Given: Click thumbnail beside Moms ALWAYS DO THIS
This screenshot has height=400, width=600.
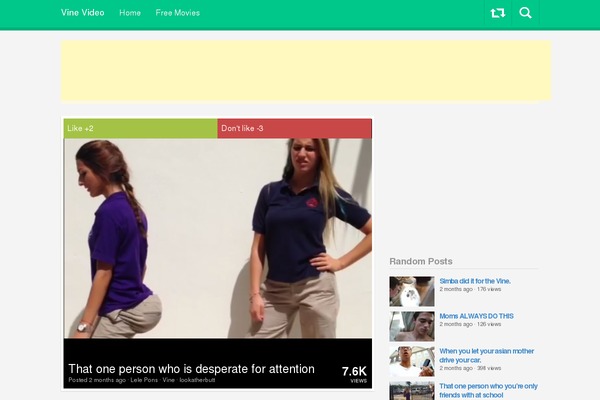Looking at the screenshot, I should (412, 327).
